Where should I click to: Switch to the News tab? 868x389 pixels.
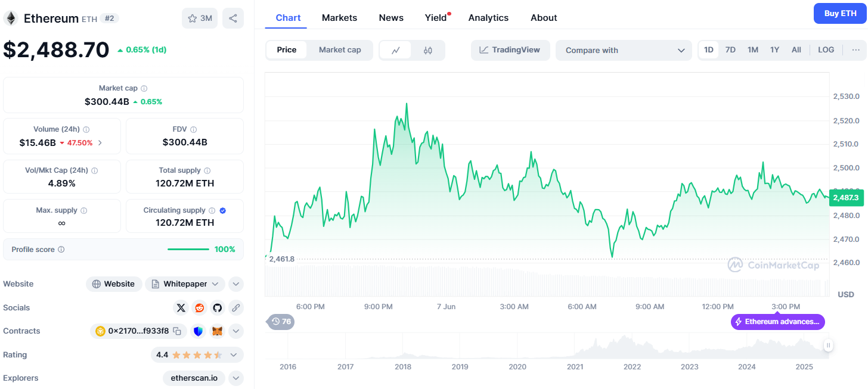(391, 18)
